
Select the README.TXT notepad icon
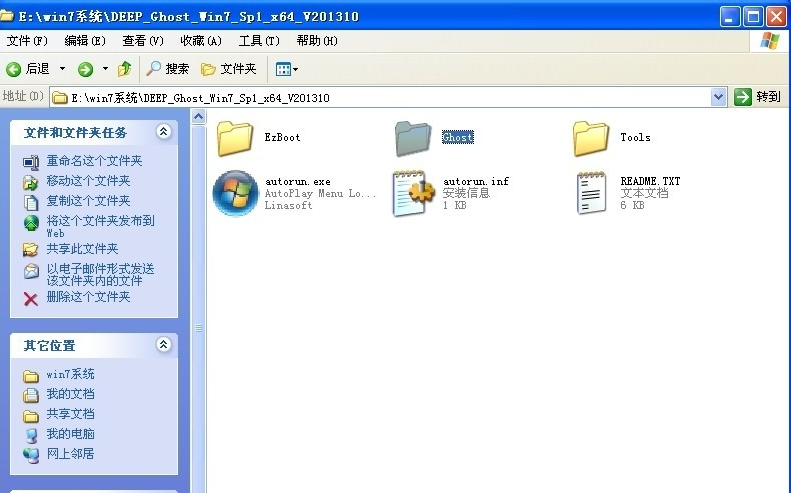coord(591,193)
